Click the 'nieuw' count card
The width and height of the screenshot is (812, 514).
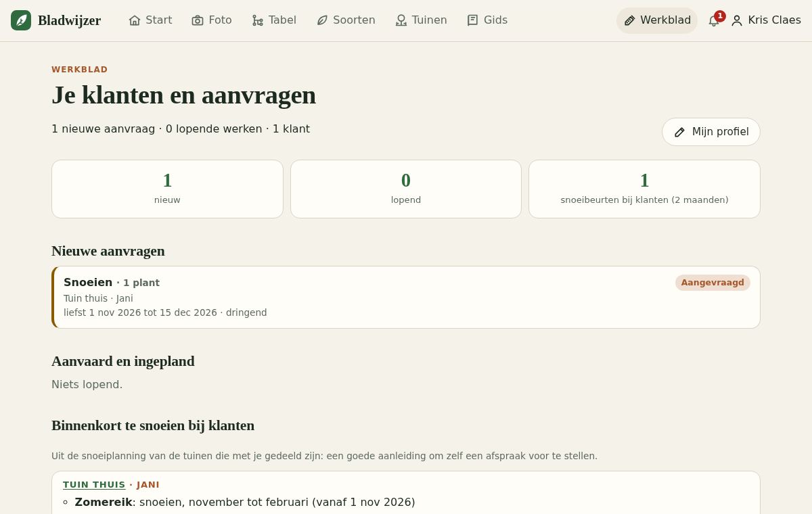[x=167, y=189]
